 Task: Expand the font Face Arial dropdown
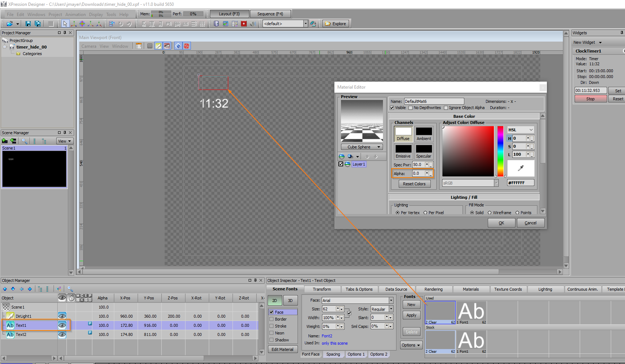(391, 301)
